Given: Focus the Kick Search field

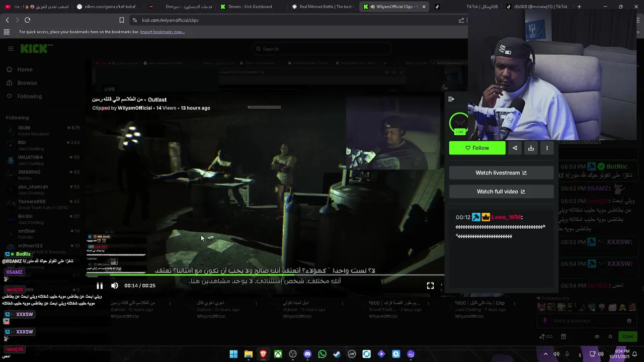Looking at the screenshot, I should [322, 49].
